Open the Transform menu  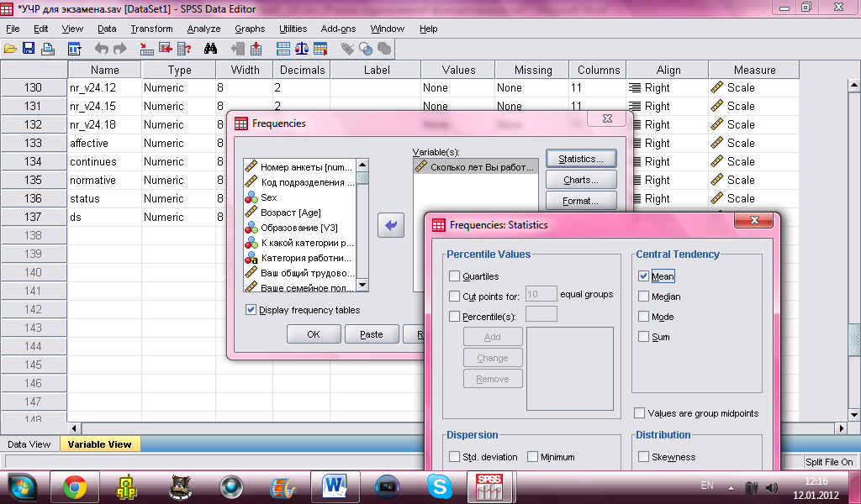pos(151,29)
